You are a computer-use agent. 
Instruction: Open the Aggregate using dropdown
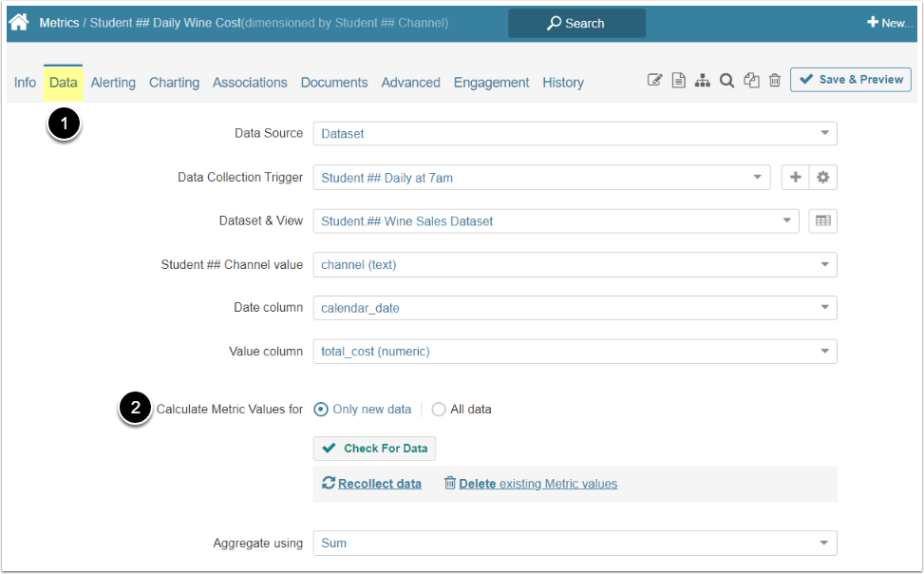tap(575, 543)
